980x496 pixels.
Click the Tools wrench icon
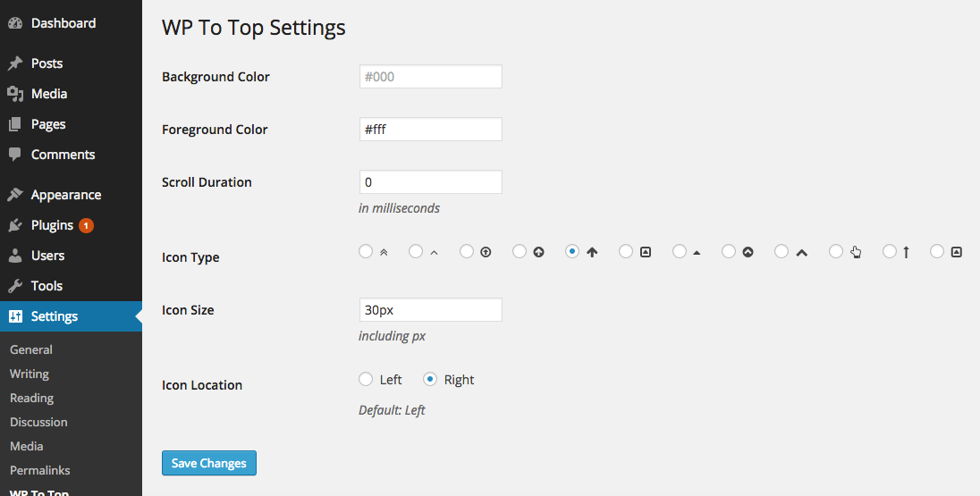coord(15,286)
